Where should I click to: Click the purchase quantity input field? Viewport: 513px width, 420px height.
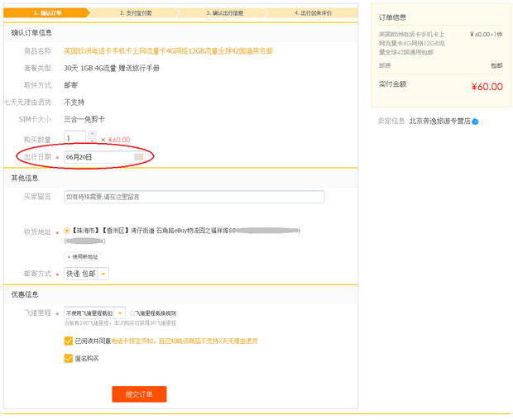point(75,137)
